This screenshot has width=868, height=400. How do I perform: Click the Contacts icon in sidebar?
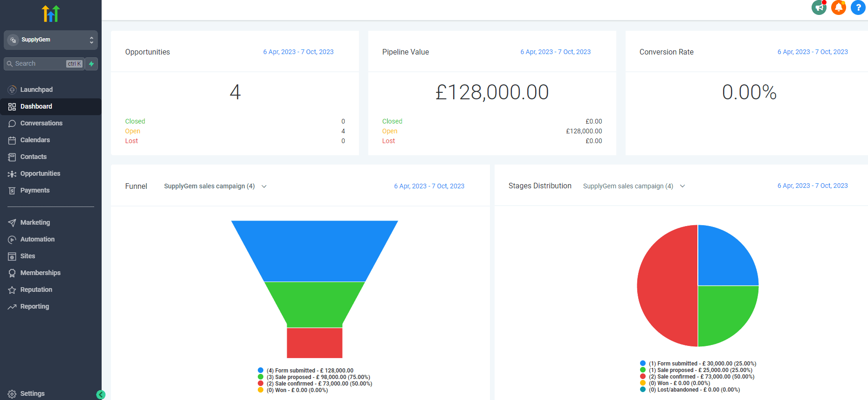pyautogui.click(x=12, y=157)
